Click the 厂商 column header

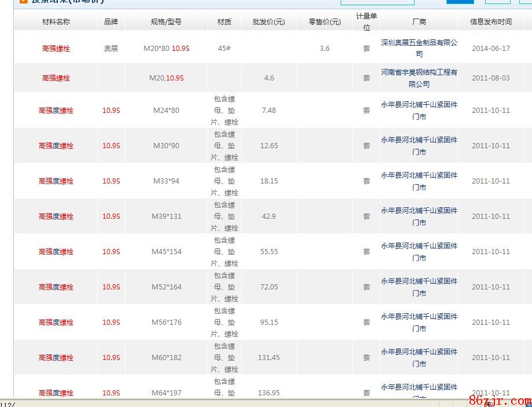click(419, 22)
